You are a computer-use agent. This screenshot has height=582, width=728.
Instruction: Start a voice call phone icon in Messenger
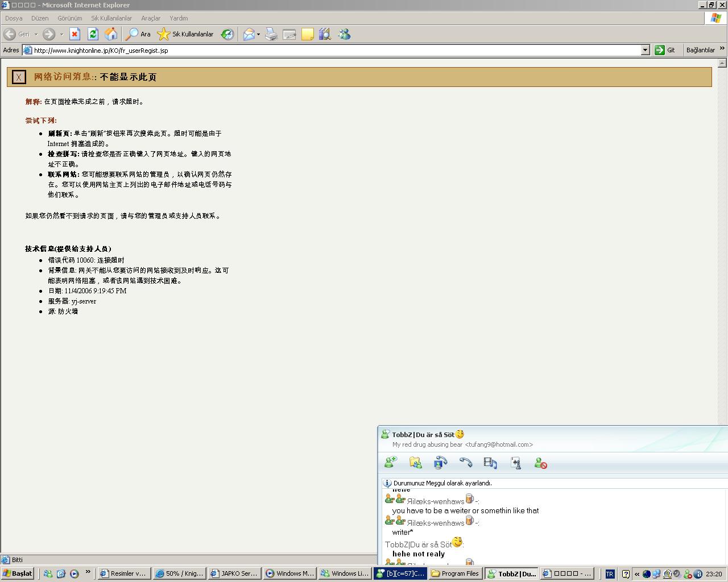point(466,463)
